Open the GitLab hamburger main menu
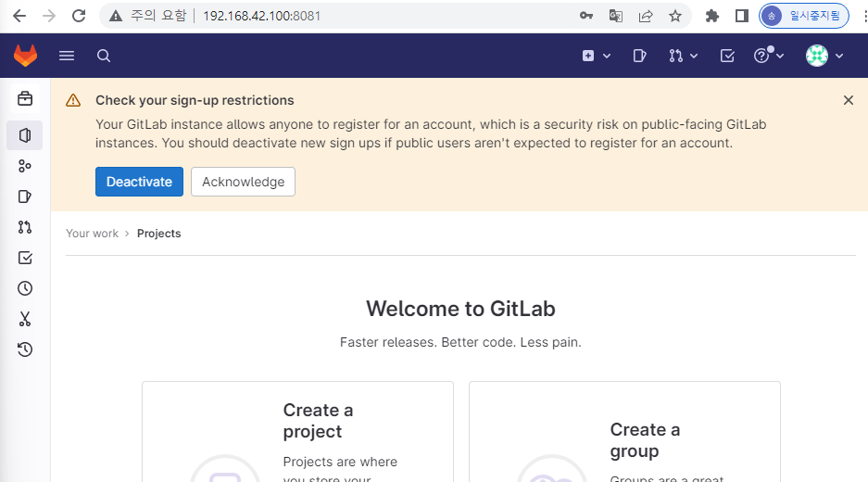868x482 pixels. tap(67, 56)
